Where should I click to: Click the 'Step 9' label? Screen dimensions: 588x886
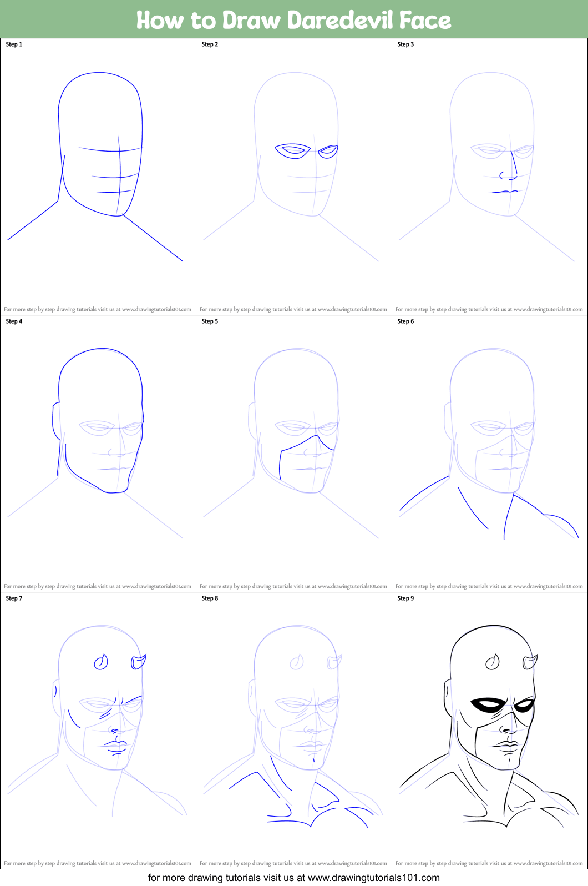pyautogui.click(x=405, y=598)
